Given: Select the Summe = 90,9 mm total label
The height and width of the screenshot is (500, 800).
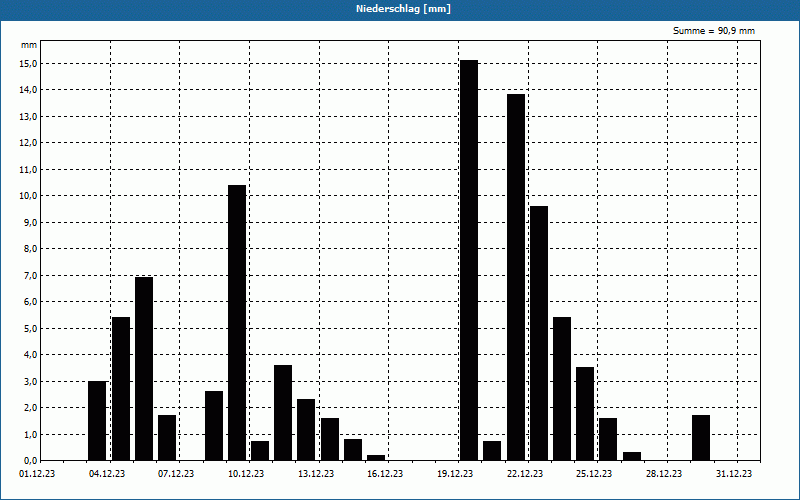Looking at the screenshot, I should tap(714, 31).
